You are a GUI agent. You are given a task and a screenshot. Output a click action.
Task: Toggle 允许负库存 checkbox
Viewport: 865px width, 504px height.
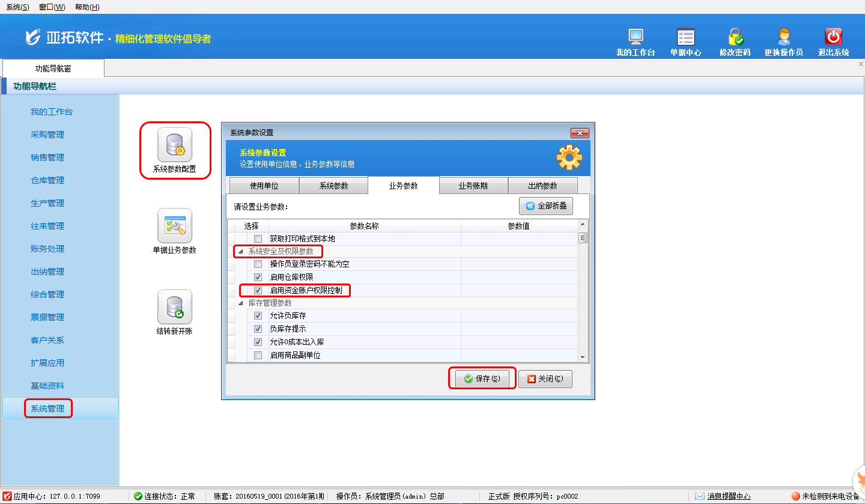point(258,316)
